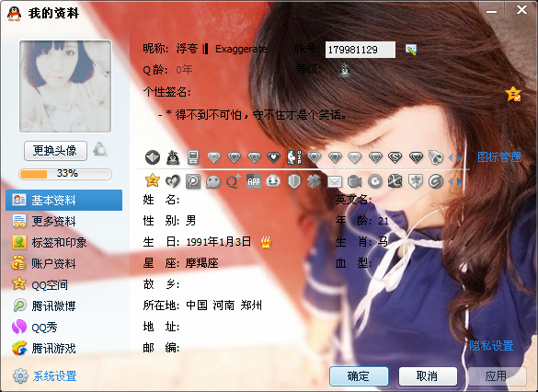538x392 pixels.
Task: Click the round G icon
Action: 374,181
